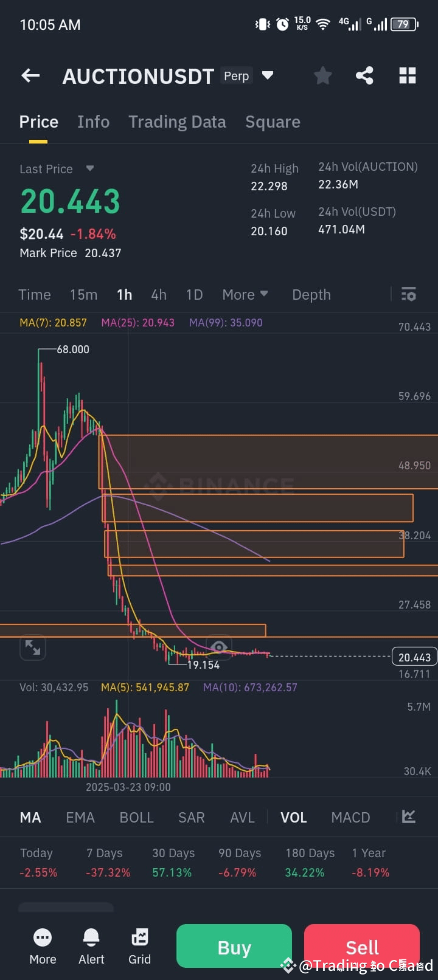Select the 15m interval
The height and width of the screenshot is (980, 438).
click(83, 294)
